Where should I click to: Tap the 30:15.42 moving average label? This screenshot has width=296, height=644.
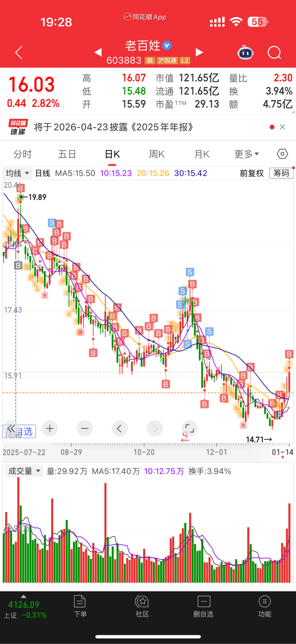point(190,173)
